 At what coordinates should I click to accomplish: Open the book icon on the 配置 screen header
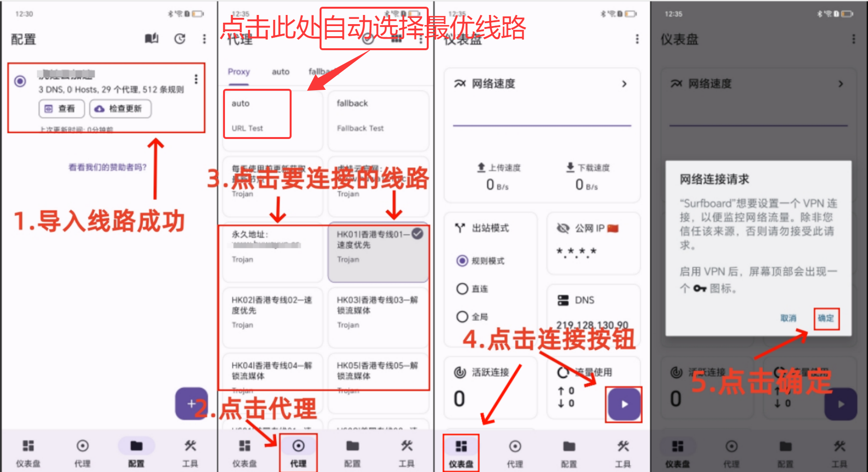(152, 38)
